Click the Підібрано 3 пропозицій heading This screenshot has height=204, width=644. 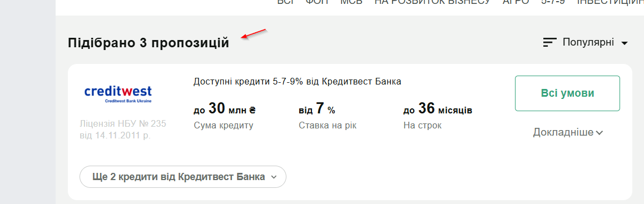click(x=148, y=43)
